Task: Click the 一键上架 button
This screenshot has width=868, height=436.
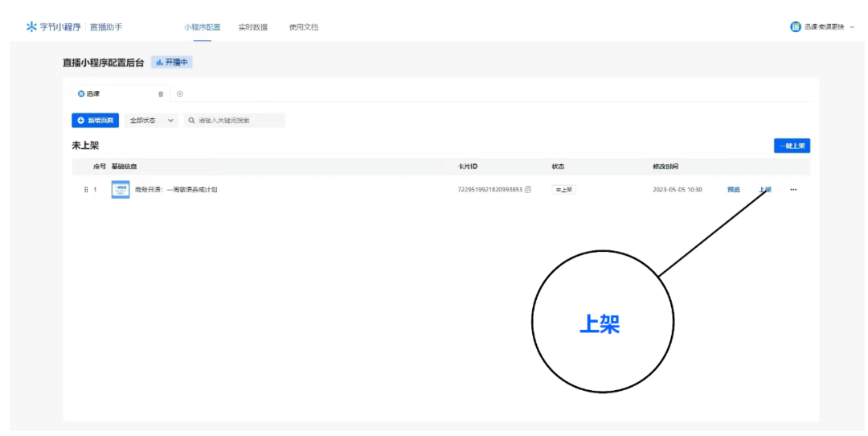Action: pos(792,146)
